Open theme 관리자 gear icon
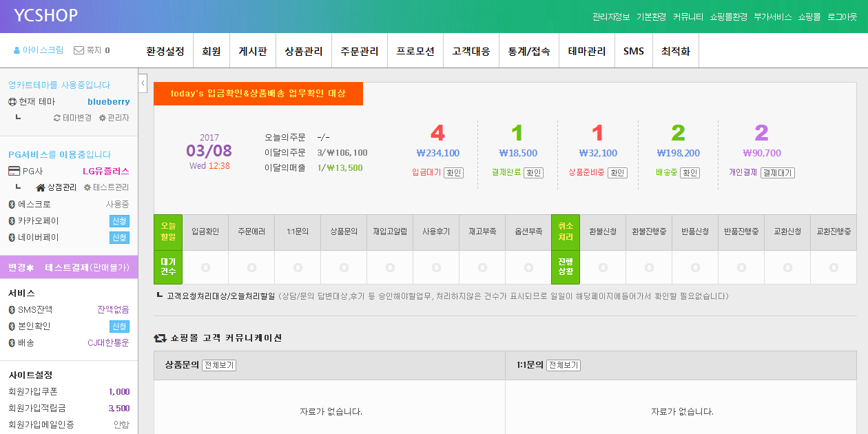Screen dimensions: 868x434 click(x=102, y=118)
